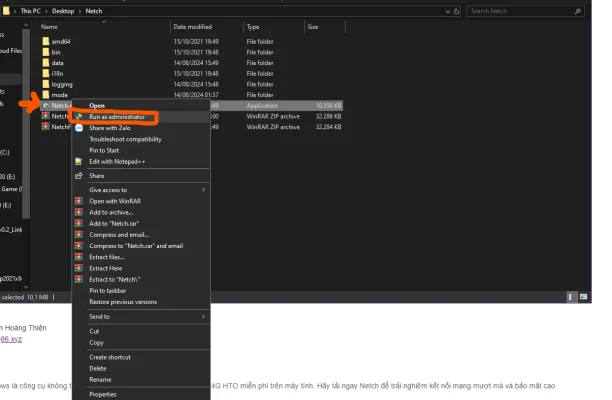Viewport: 612px width, 400px height.
Task: Click the shield icon beside Run as administrator
Action: point(79,117)
